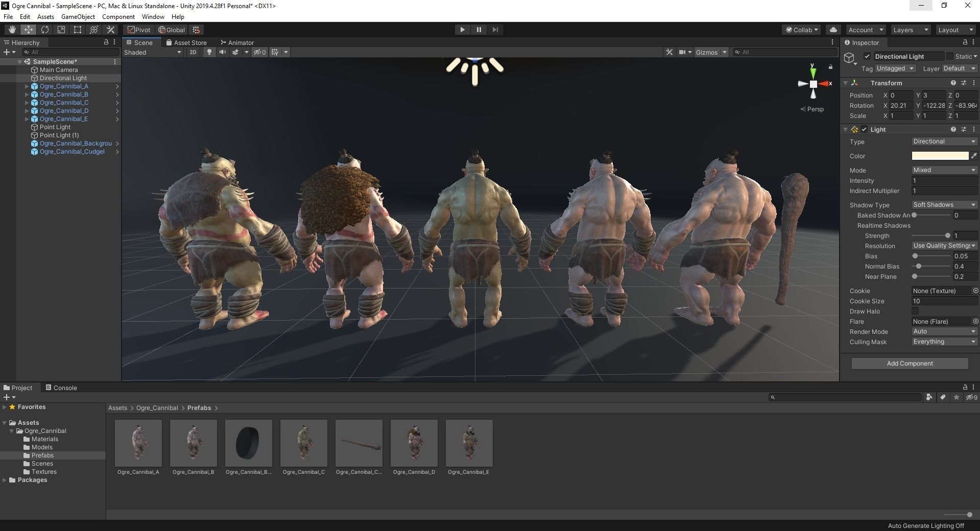Toggle scene lighting bulb icon
Screen dimensions: 980x531
(209, 52)
